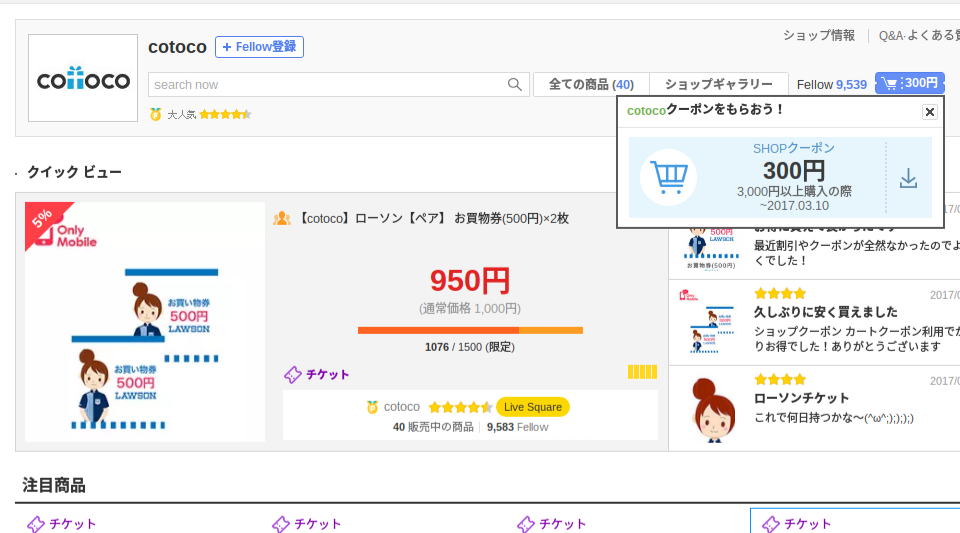Screen dimensions: 960x533
Task: Open the Lawson ticket product image
Action: pyautogui.click(x=145, y=322)
